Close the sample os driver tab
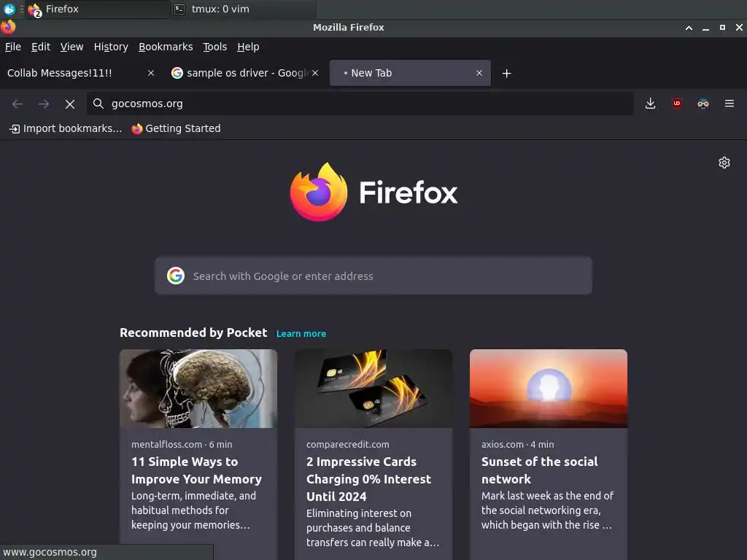Viewport: 747px width, 560px height. click(x=315, y=73)
